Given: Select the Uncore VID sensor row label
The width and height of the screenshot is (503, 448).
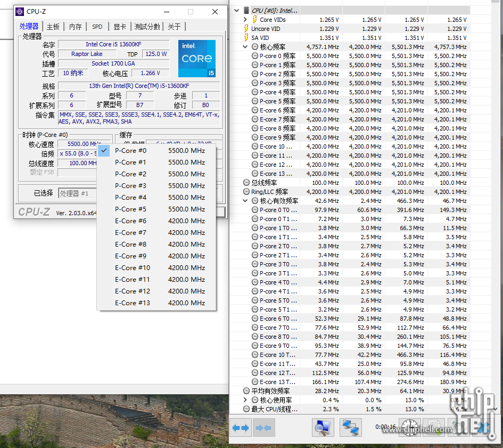Looking at the screenshot, I should click(x=266, y=29).
